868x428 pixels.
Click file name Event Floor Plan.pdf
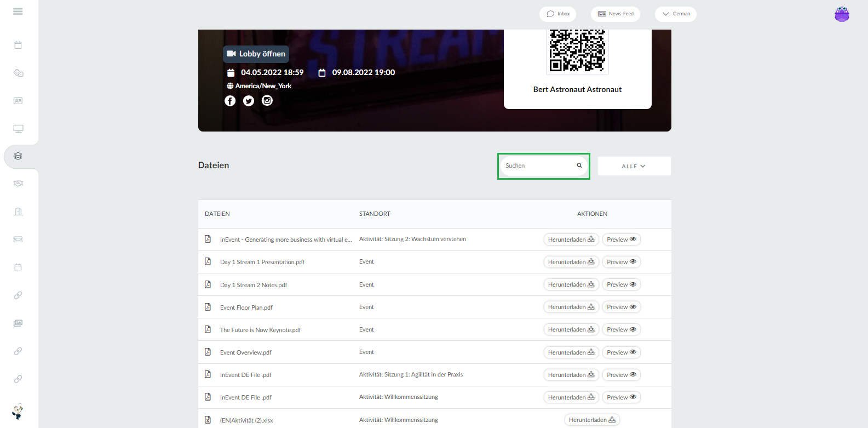[246, 307]
